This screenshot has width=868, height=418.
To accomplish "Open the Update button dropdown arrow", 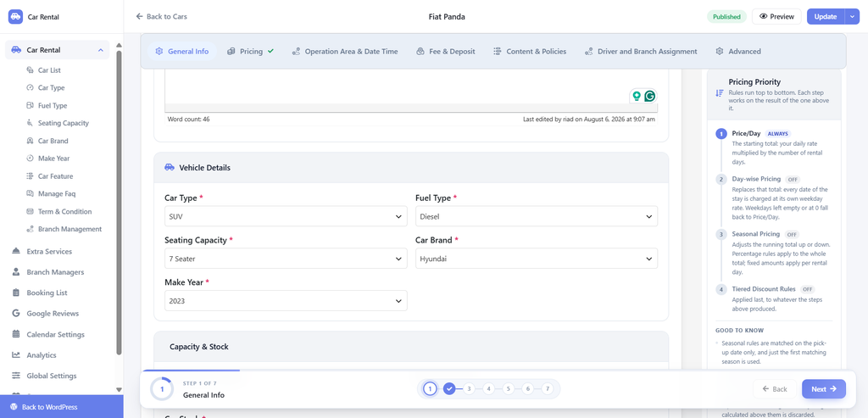I will point(852,17).
